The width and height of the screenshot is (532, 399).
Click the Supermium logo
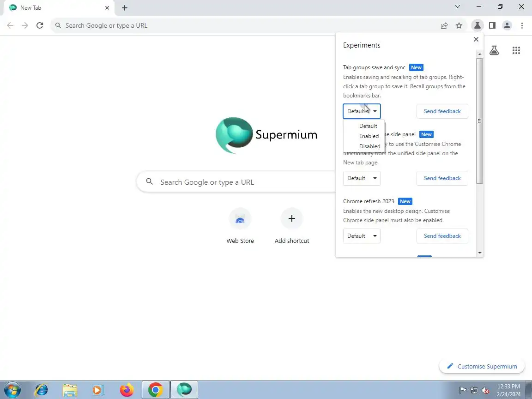(266, 135)
